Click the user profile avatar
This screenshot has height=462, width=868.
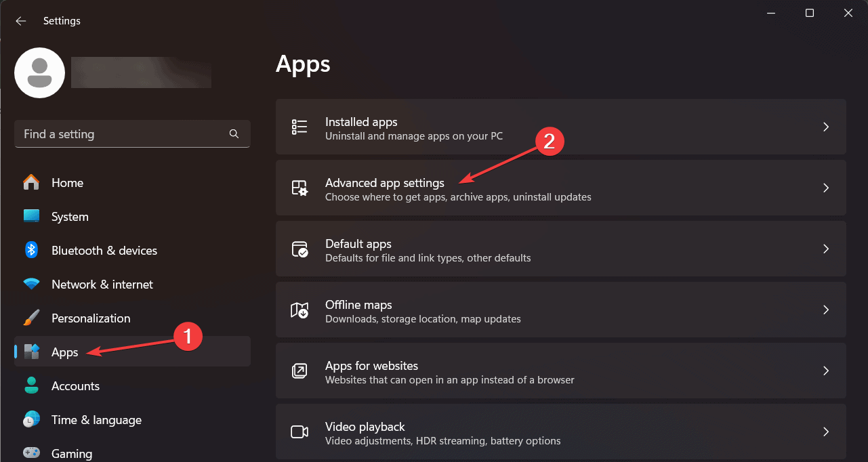click(x=39, y=72)
